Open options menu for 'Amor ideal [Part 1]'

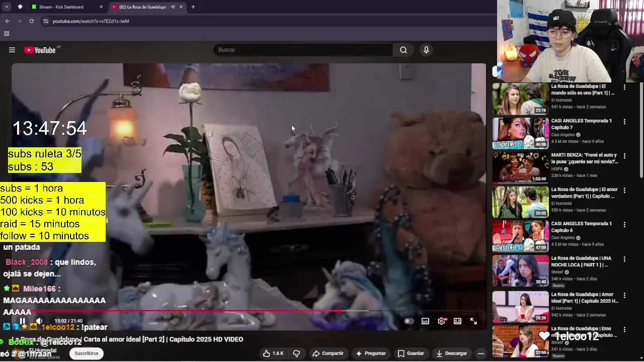point(624,296)
